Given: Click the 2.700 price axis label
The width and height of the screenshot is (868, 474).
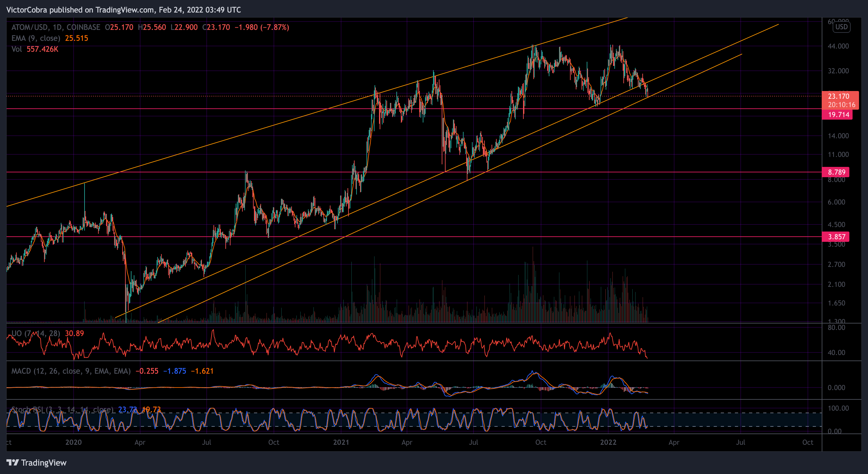Looking at the screenshot, I should (x=836, y=264).
